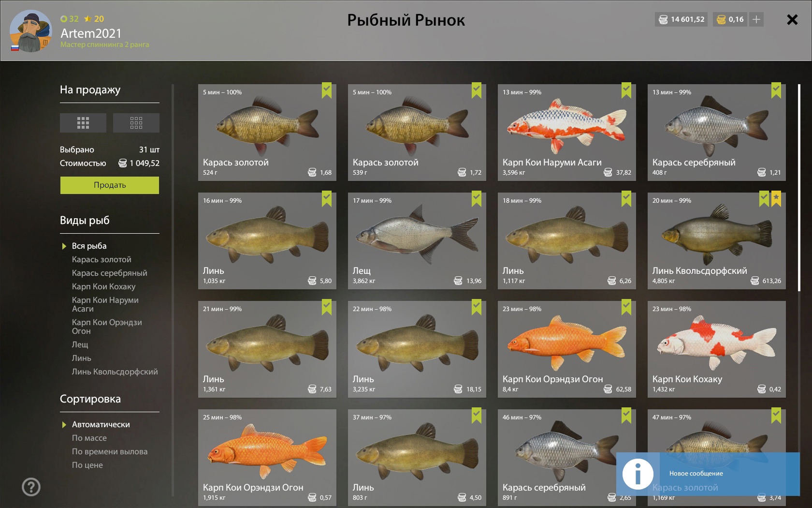Screen dimensions: 812x508
Task: Click the plus icon to add gold
Action: pyautogui.click(x=756, y=19)
